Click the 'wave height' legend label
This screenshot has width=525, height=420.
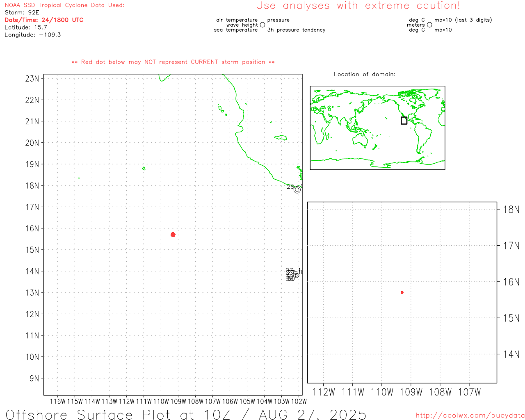coord(242,25)
